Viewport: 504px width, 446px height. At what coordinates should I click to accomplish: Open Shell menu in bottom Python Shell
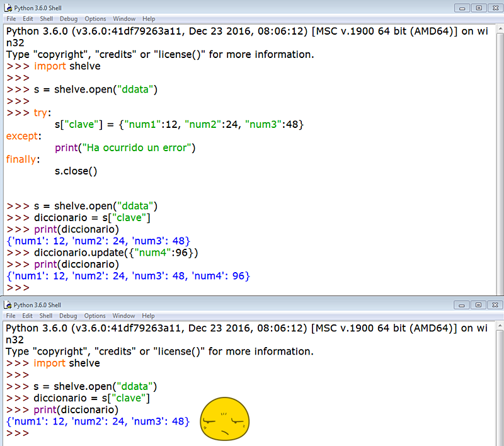46,316
